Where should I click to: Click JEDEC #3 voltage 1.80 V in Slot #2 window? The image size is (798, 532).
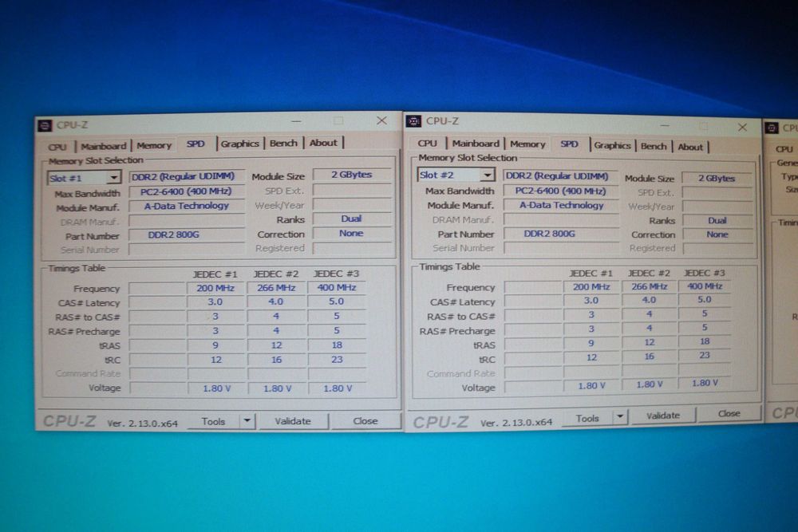(x=705, y=383)
